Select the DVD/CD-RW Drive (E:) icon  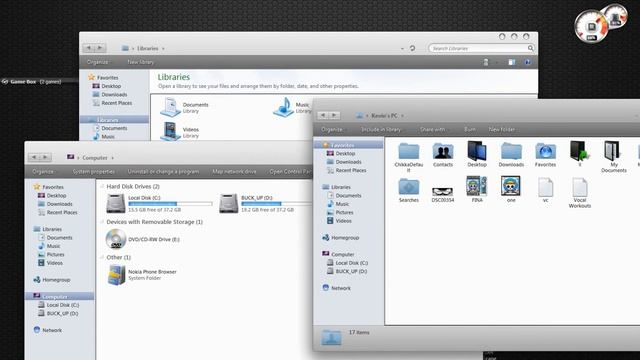116,239
